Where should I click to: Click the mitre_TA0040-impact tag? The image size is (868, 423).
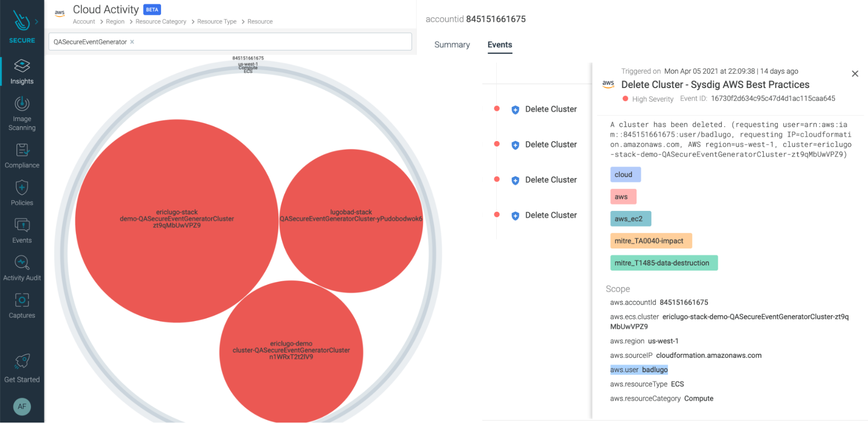click(651, 241)
